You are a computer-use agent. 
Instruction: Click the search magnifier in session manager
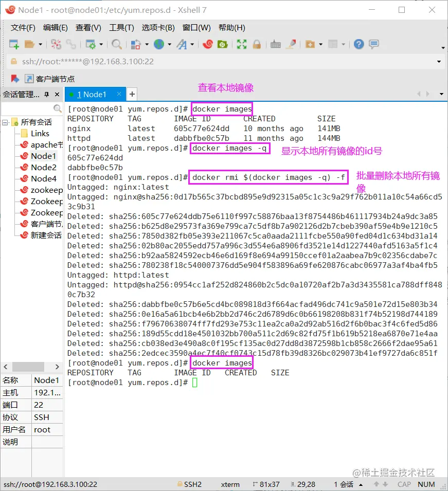[x=57, y=108]
